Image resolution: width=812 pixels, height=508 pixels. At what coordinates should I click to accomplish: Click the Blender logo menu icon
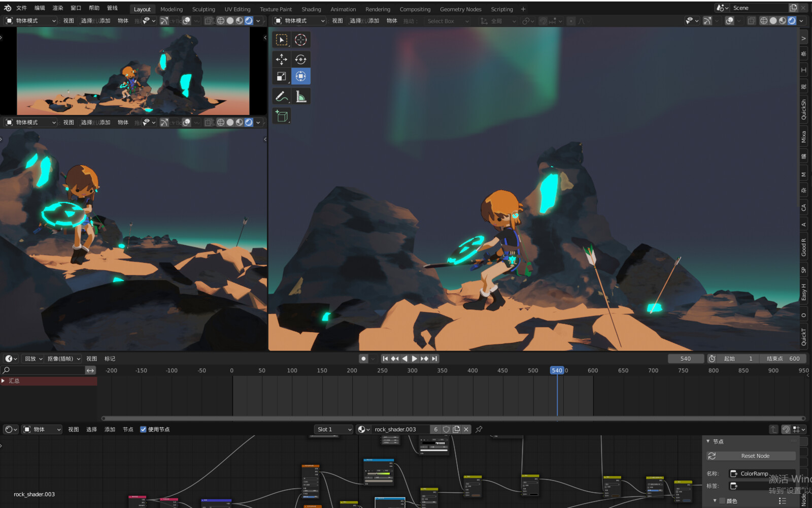coord(7,8)
